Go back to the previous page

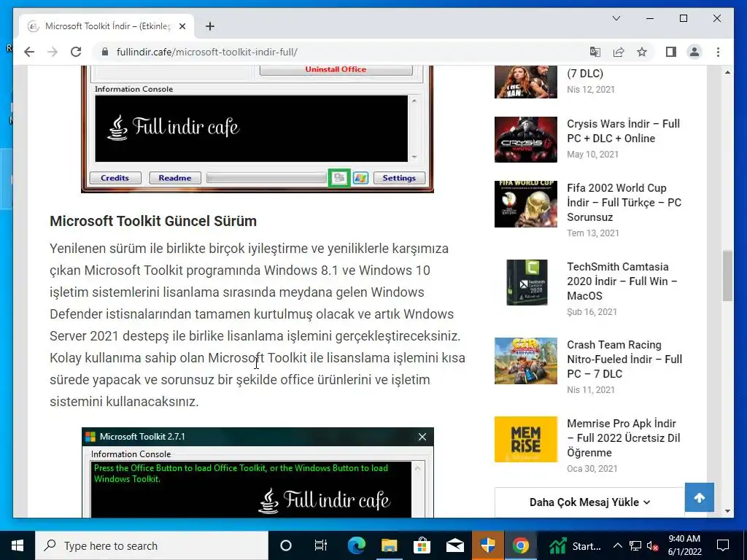point(29,52)
